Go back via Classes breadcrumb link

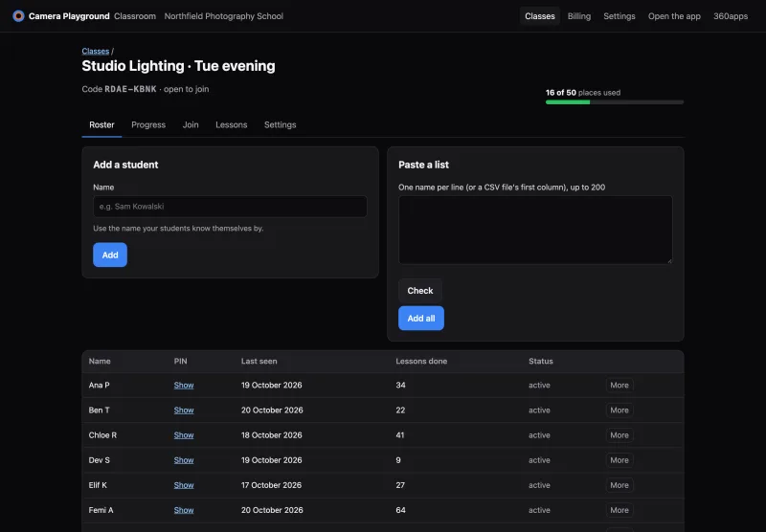tap(95, 52)
